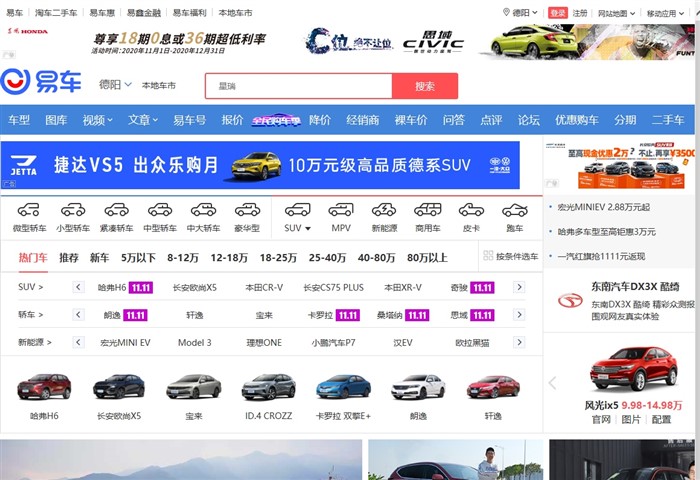This screenshot has height=480, width=700.
Task: Click the Model 3 link
Action: tap(195, 342)
